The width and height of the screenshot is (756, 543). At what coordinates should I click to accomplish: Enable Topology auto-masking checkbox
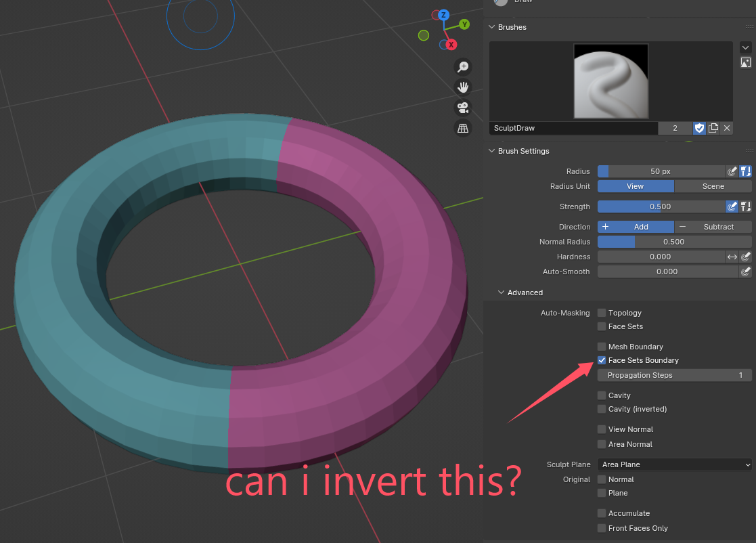pos(602,313)
